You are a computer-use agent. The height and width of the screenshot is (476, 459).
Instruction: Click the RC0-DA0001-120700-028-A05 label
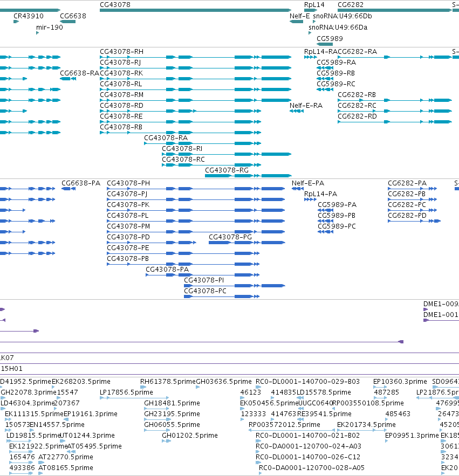click(312, 468)
